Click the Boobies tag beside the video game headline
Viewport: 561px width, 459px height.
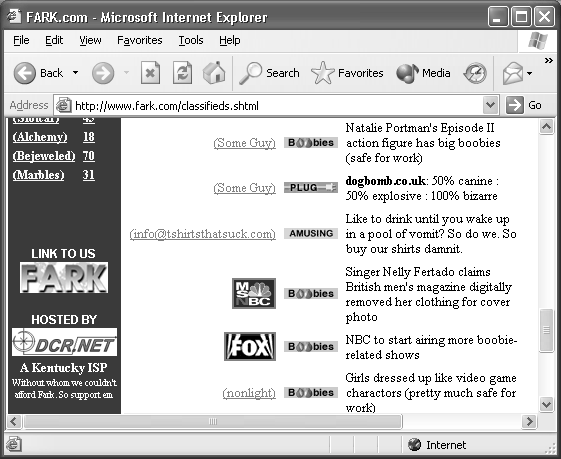311,392
